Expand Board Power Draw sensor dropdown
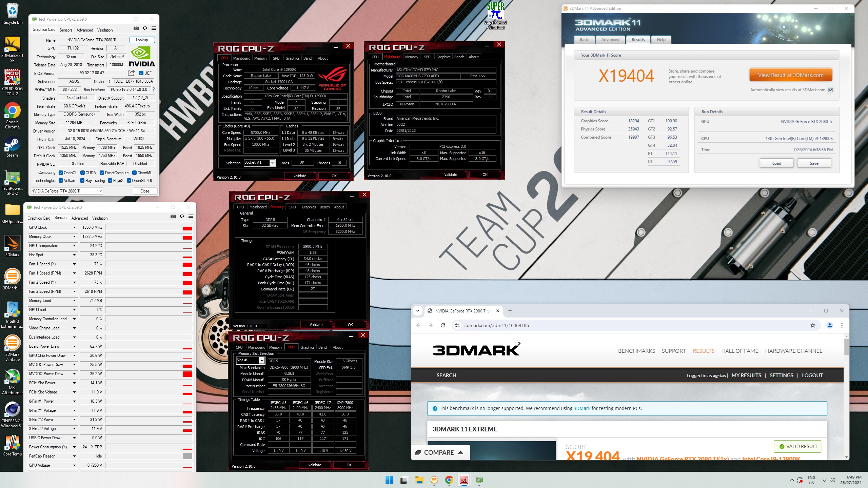The height and width of the screenshot is (488, 868). click(x=74, y=346)
